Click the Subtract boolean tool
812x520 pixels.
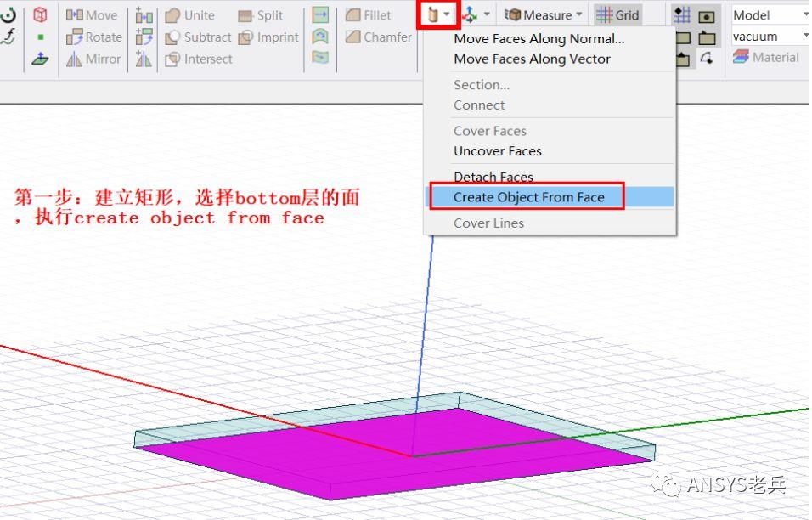pyautogui.click(x=198, y=37)
